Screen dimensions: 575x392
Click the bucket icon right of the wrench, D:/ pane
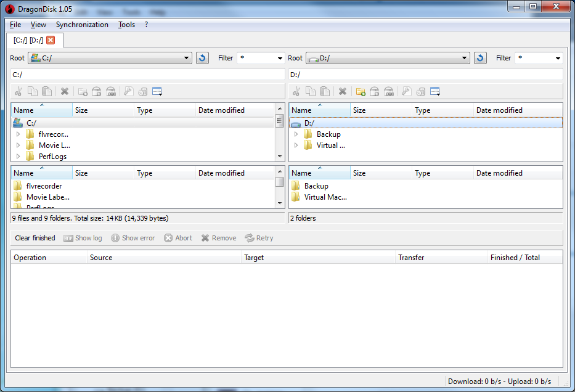[420, 91]
